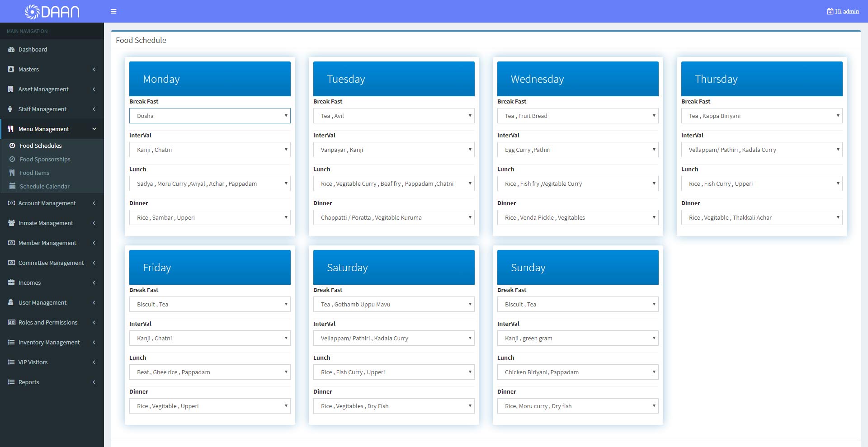Open Wednesday Break Fast dropdown
868x447 pixels.
coord(578,116)
